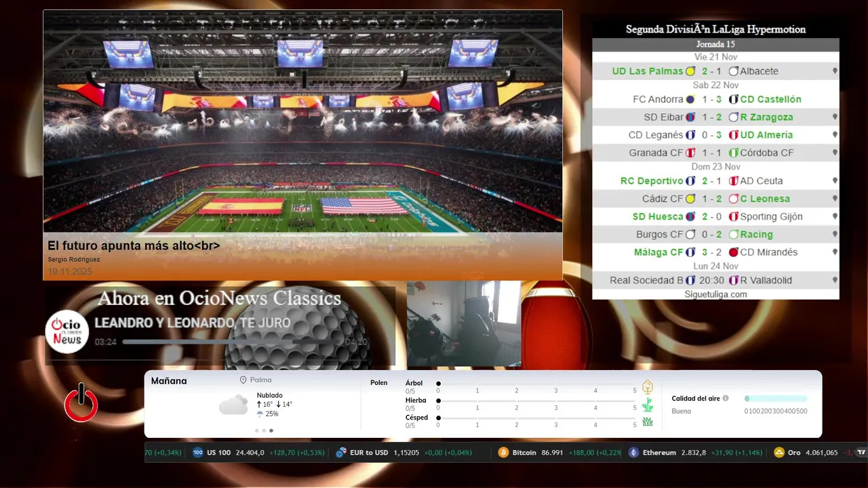Click the Jornada 15 header
The height and width of the screenshot is (488, 868).
pyautogui.click(x=715, y=44)
